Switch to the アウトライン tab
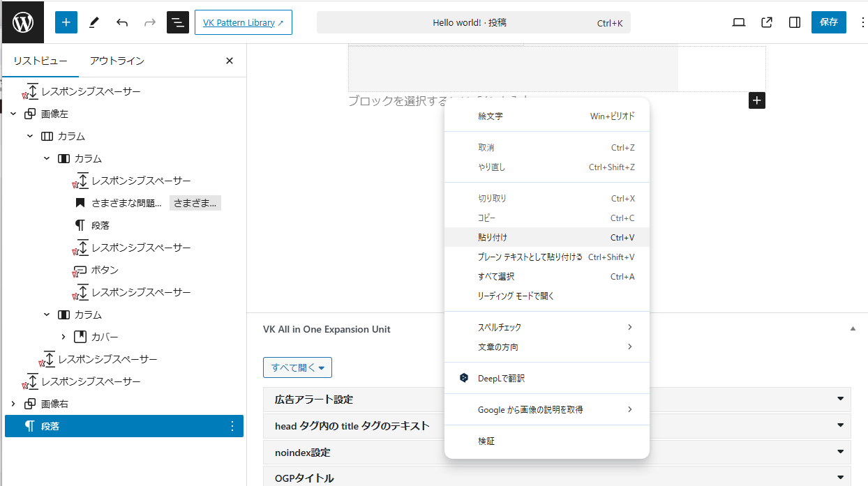The image size is (868, 486). 117,61
